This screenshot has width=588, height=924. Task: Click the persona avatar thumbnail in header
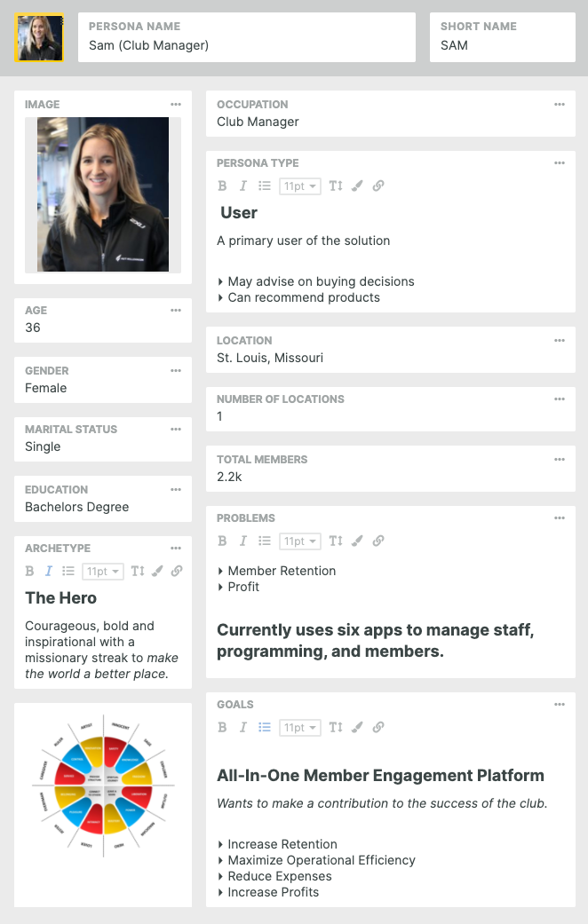pyautogui.click(x=39, y=37)
